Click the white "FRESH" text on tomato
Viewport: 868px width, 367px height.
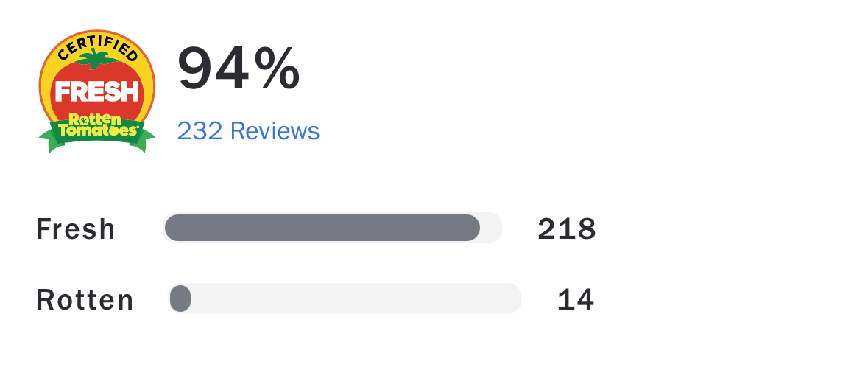coord(96,91)
